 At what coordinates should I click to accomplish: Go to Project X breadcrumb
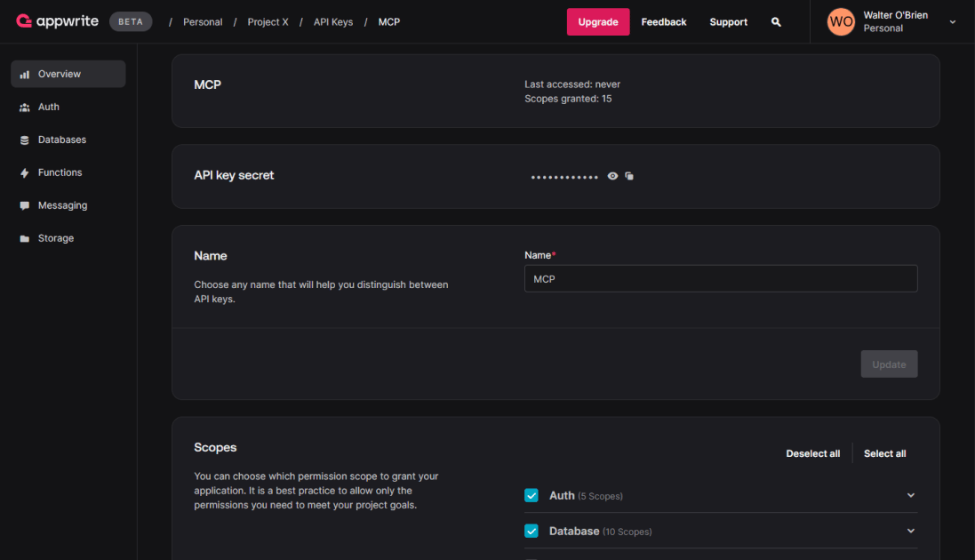(x=268, y=21)
